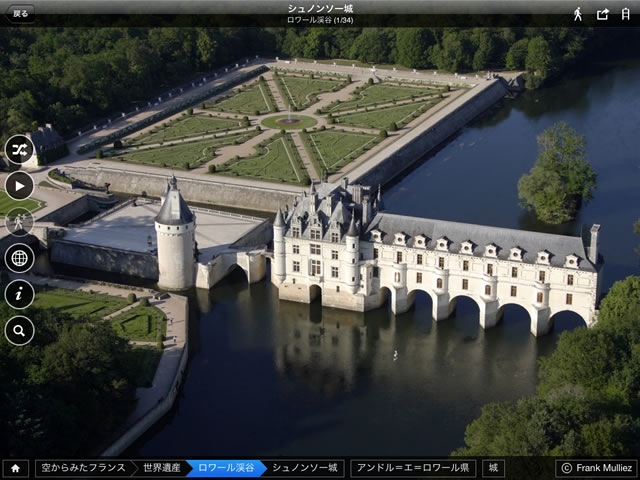Select 世界遺産 breadcrumb

point(162,468)
